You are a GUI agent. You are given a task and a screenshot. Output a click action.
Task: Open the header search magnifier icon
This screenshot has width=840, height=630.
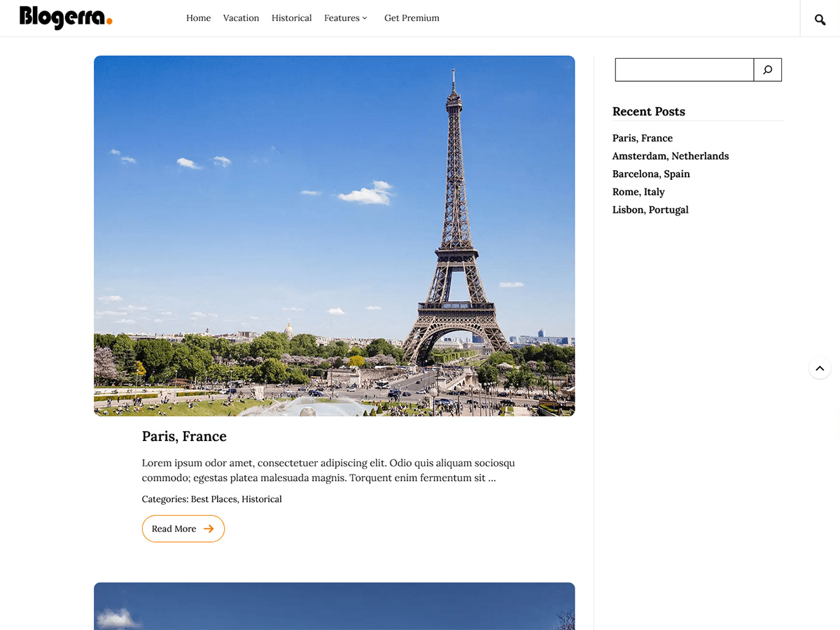820,20
